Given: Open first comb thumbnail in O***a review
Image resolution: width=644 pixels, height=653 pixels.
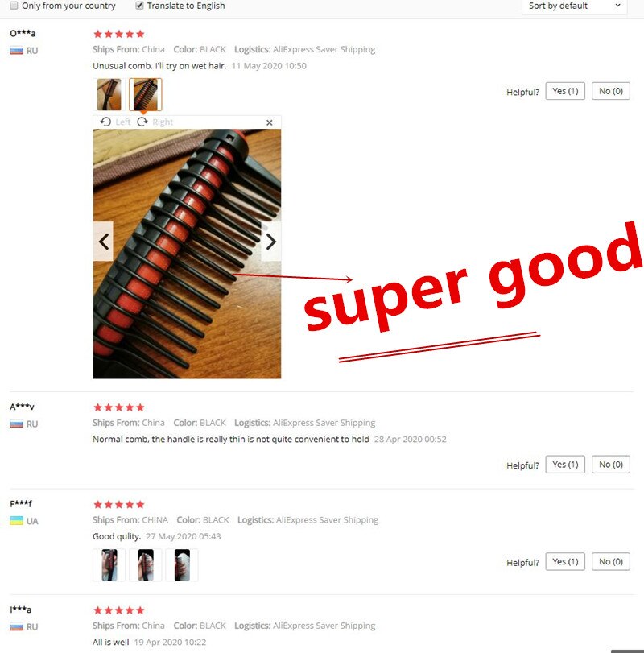Looking at the screenshot, I should pyautogui.click(x=109, y=94).
